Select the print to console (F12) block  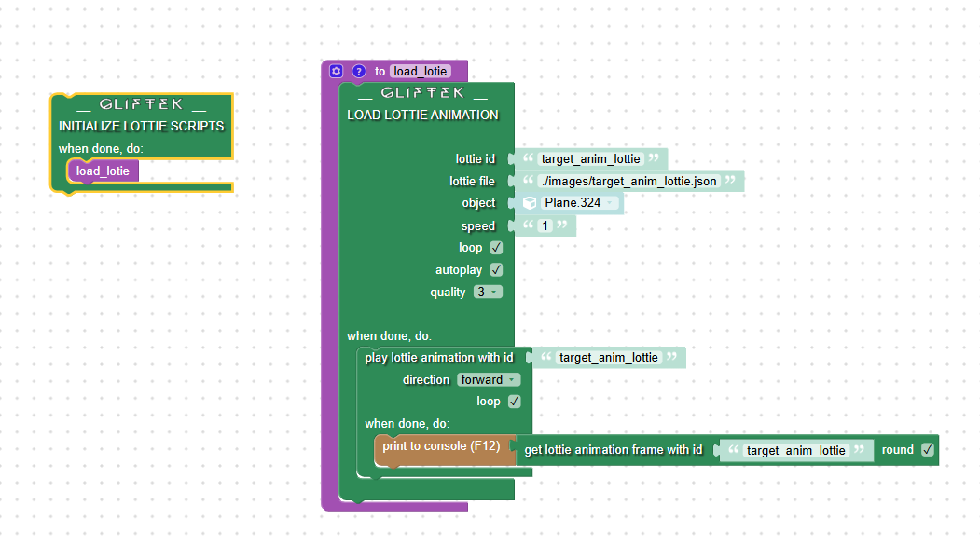pos(427,447)
